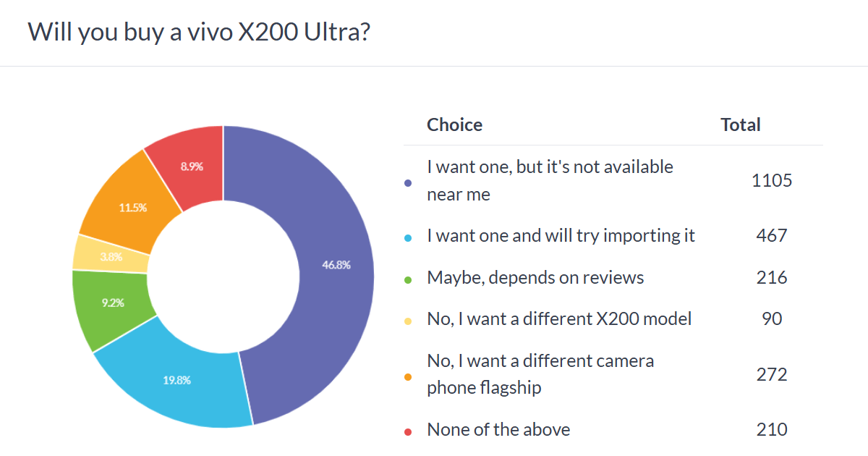
Task: Click the purple 46.8% donut slice
Action: (x=336, y=265)
